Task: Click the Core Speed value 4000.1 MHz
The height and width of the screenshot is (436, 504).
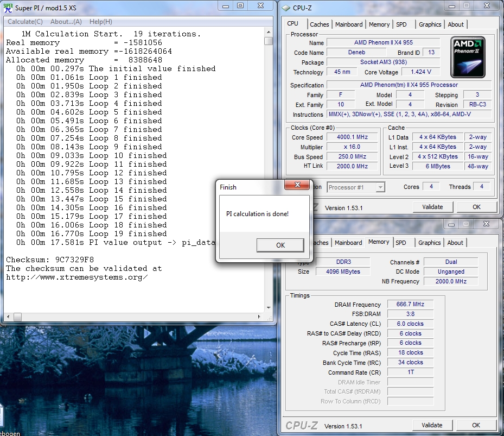Action: tap(352, 137)
